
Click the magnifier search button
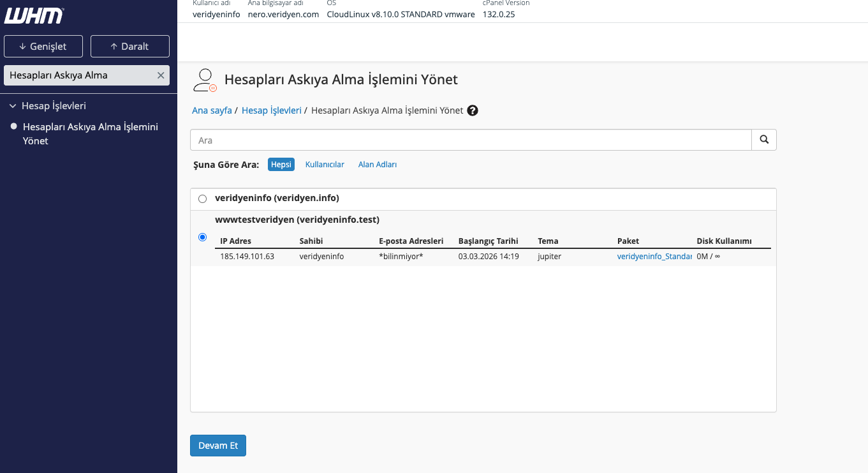click(764, 140)
